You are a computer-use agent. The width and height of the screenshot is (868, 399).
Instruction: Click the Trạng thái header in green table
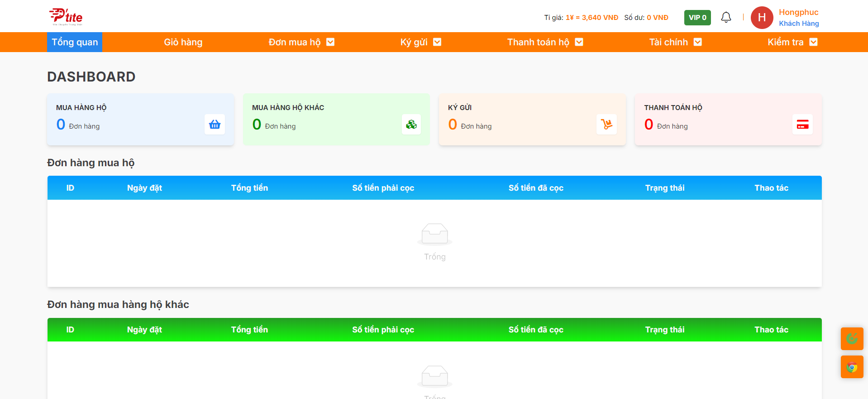665,330
